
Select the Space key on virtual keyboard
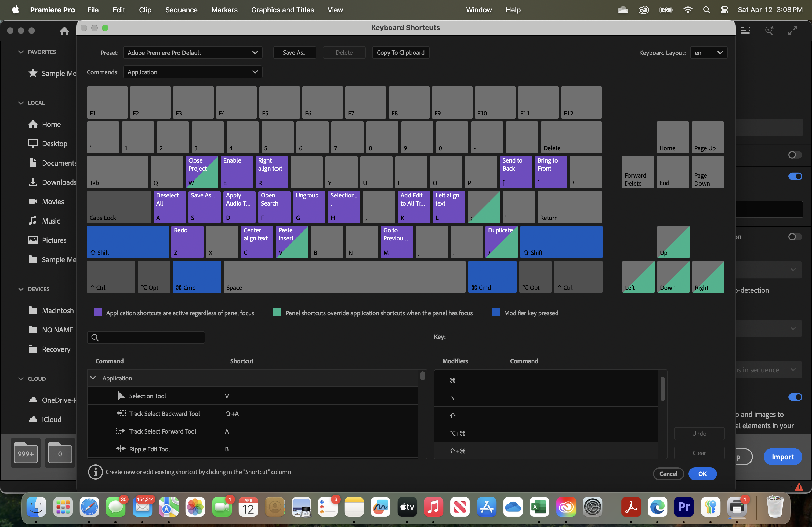344,277
